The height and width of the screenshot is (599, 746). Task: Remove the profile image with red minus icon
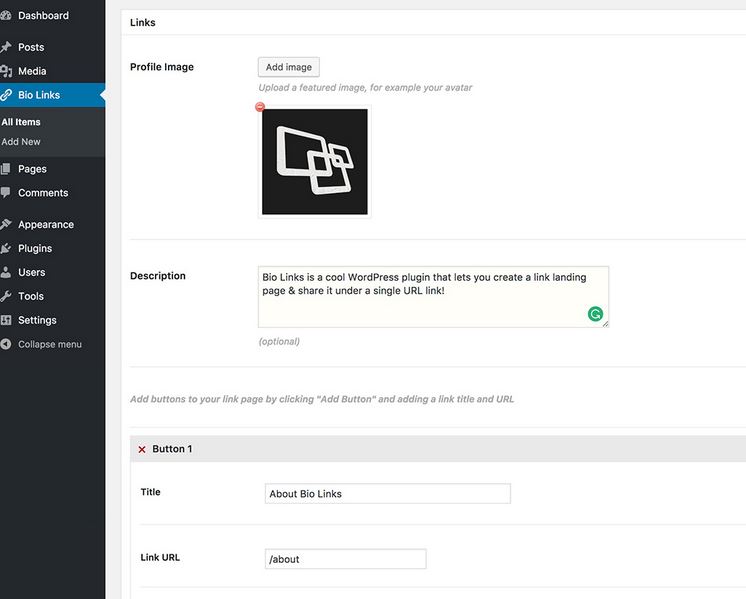pyautogui.click(x=260, y=107)
